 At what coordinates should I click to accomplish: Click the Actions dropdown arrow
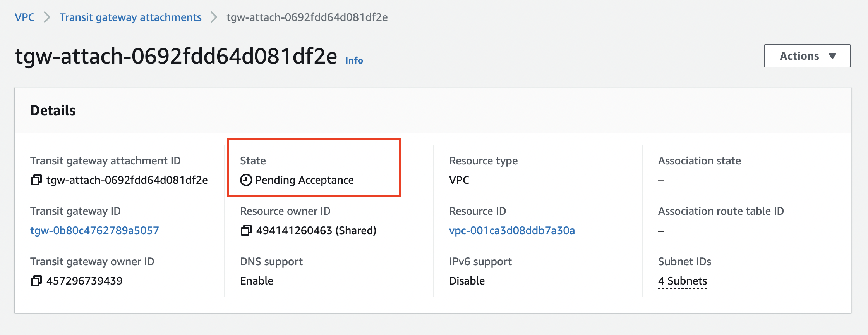point(832,56)
